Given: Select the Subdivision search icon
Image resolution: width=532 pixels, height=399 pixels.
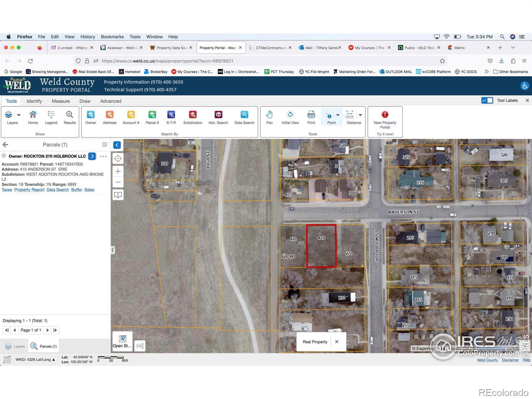Looking at the screenshot, I should 193,115.
